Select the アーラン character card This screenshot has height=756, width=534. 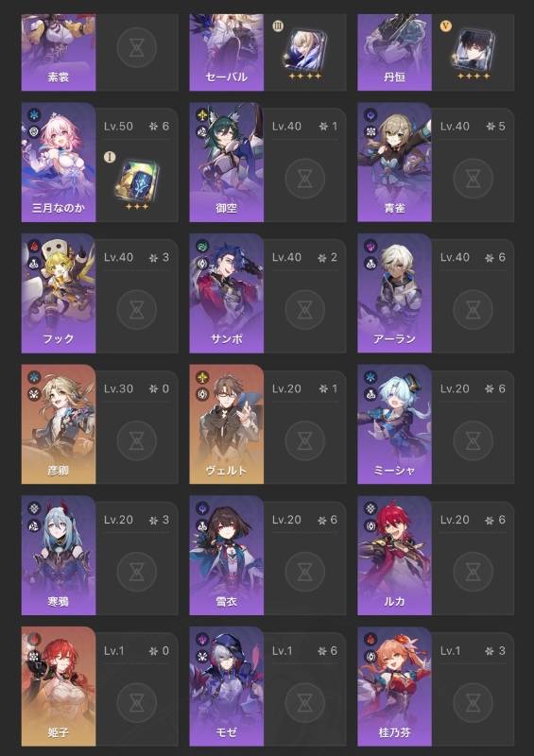pos(394,293)
